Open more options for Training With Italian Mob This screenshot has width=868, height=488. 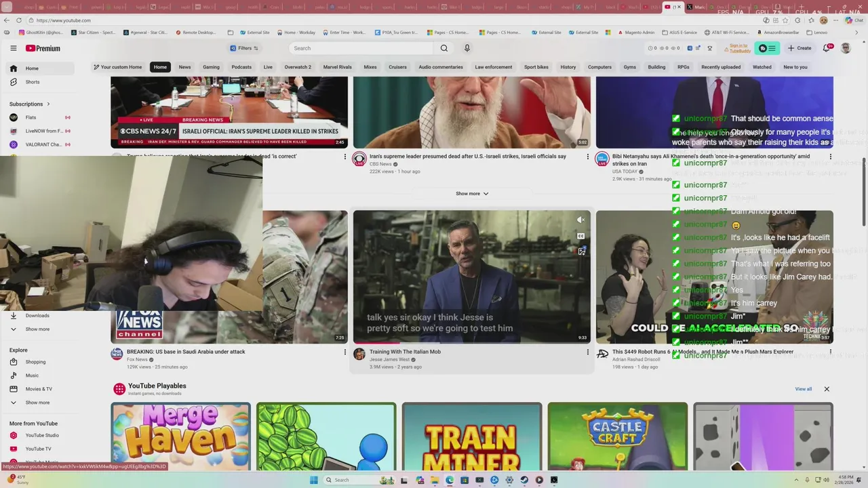tap(588, 352)
